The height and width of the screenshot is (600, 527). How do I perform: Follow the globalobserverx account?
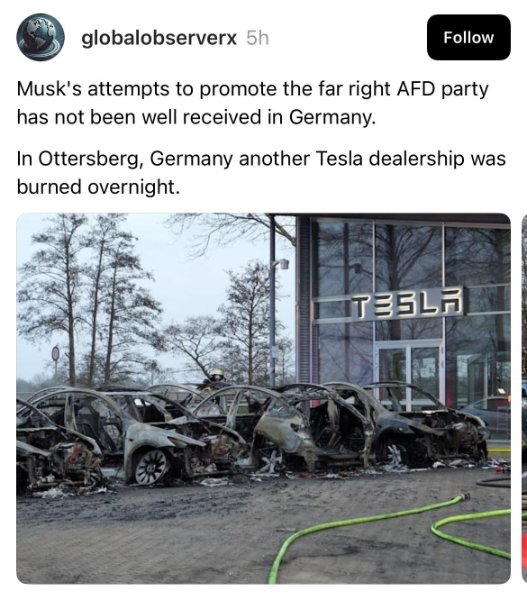click(x=468, y=37)
